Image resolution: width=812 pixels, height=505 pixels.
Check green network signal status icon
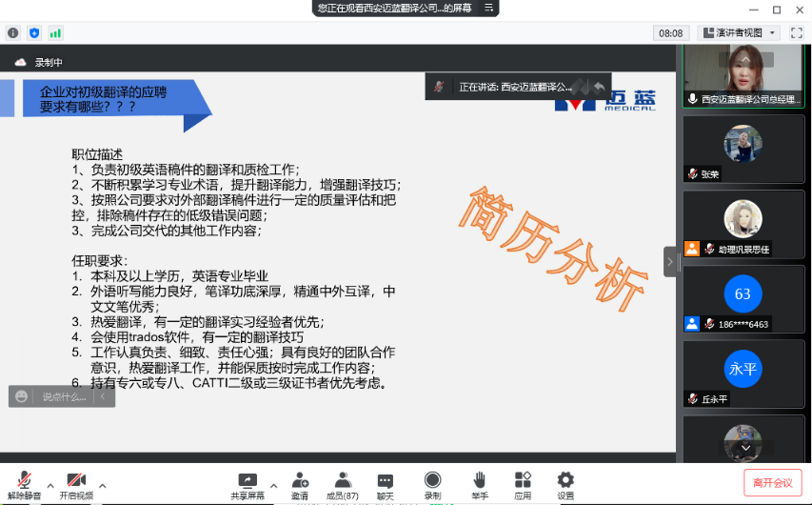[55, 32]
